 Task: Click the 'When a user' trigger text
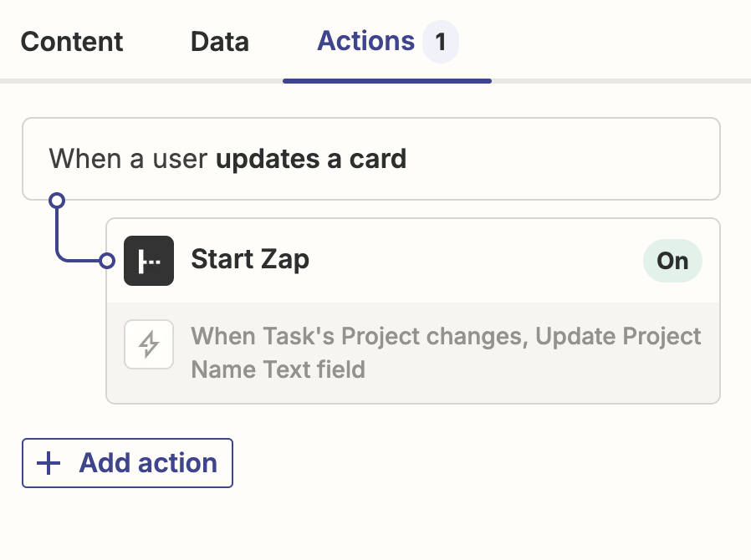click(128, 159)
